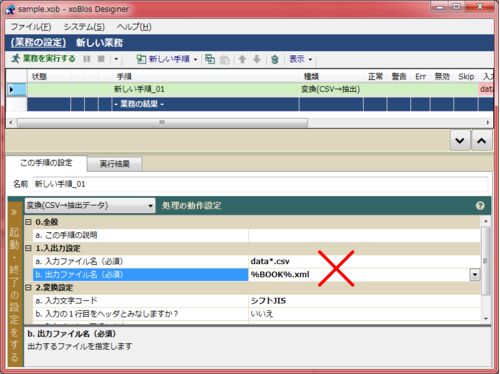Select the a. 入力文字コード property
500x374 pixels.
pos(140,301)
